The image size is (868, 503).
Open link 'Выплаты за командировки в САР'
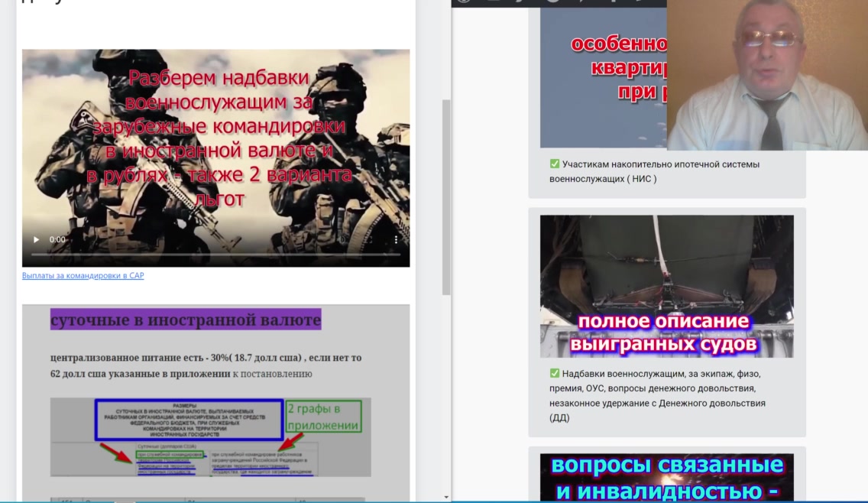(x=83, y=275)
